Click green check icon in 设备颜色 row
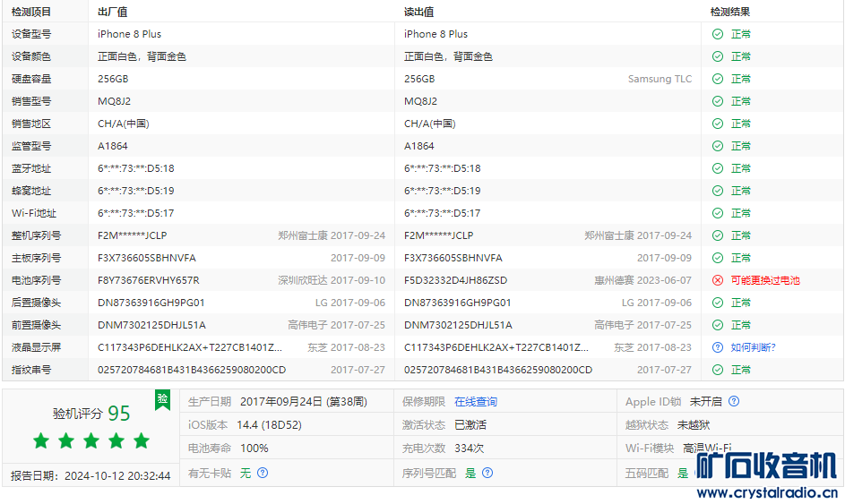845x504 pixels. pyautogui.click(x=717, y=56)
